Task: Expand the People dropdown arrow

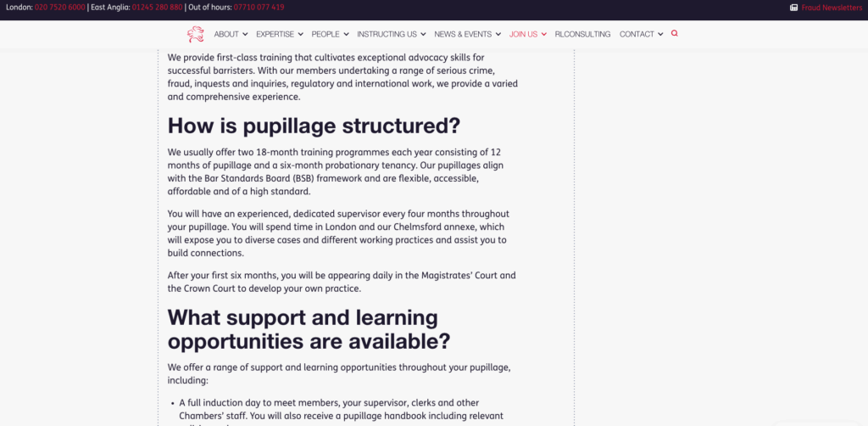Action: 346,35
